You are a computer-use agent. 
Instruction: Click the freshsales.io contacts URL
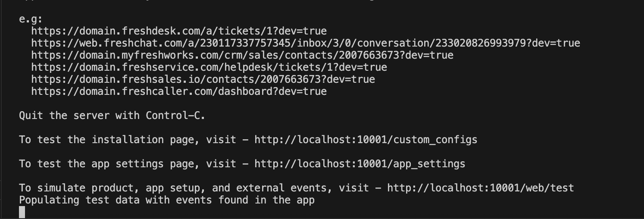(x=203, y=79)
